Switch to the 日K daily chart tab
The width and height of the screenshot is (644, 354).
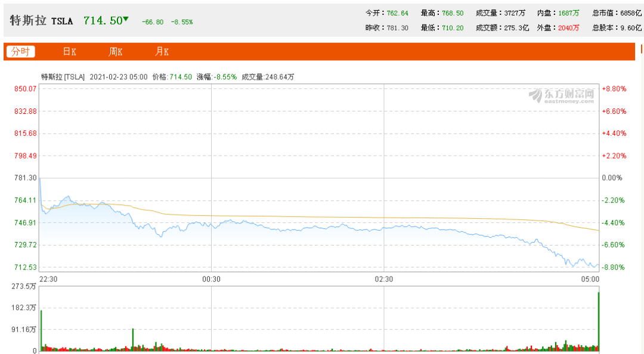click(69, 52)
